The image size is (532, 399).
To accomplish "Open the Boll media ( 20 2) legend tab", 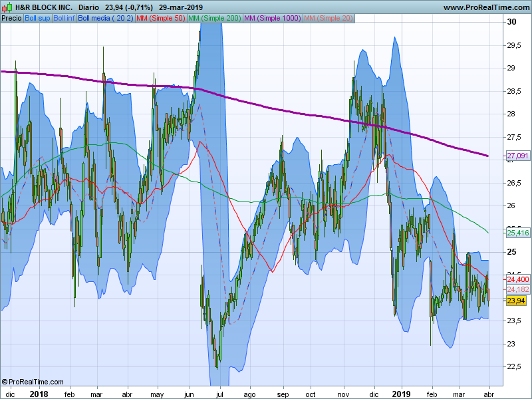I will (106, 19).
